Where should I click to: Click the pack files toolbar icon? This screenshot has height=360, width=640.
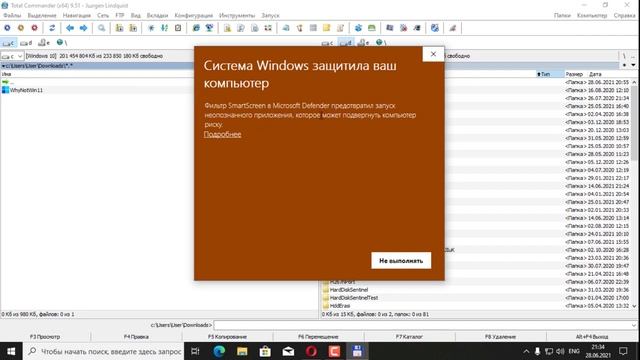119,28
